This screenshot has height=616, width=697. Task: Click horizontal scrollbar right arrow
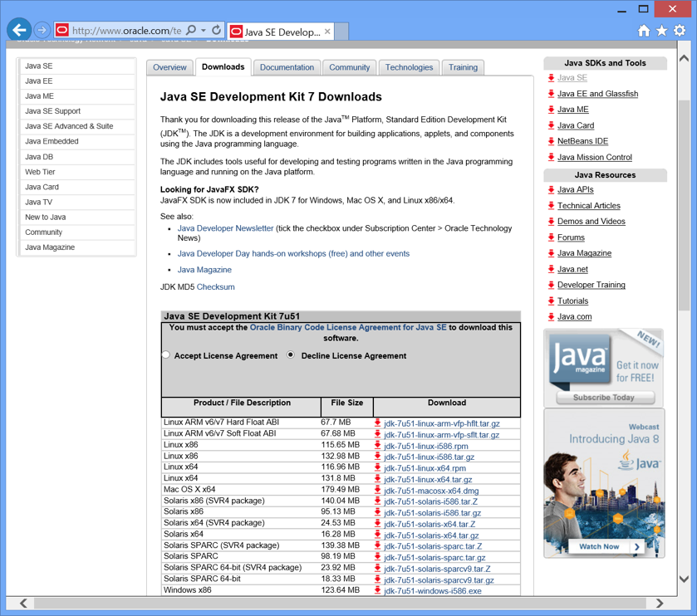point(660,603)
